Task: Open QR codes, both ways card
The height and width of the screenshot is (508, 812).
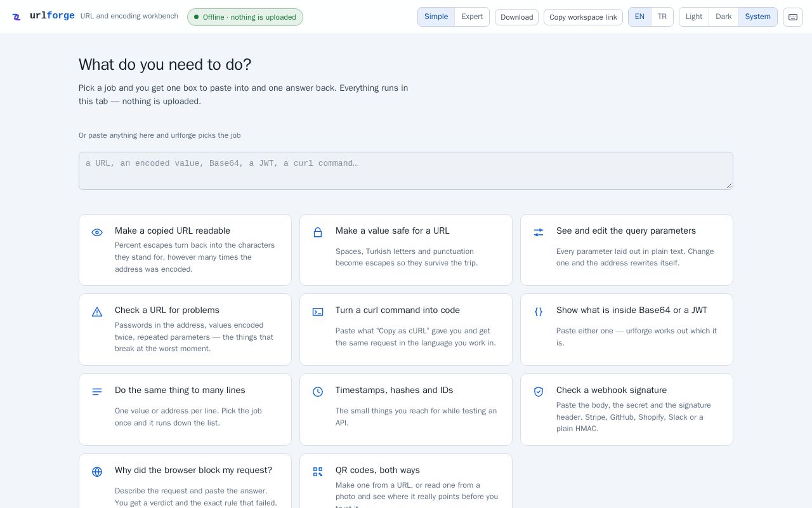Action: (406, 481)
